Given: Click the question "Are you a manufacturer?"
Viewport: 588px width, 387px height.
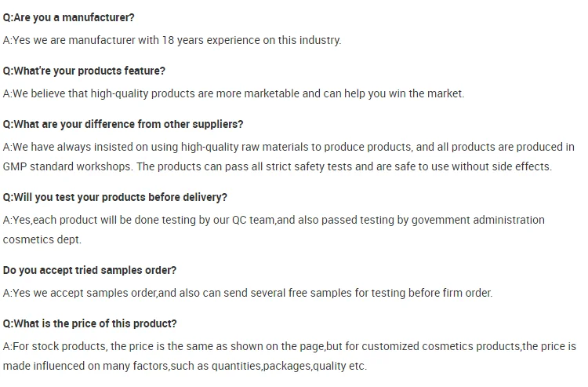Looking at the screenshot, I should (68, 17).
